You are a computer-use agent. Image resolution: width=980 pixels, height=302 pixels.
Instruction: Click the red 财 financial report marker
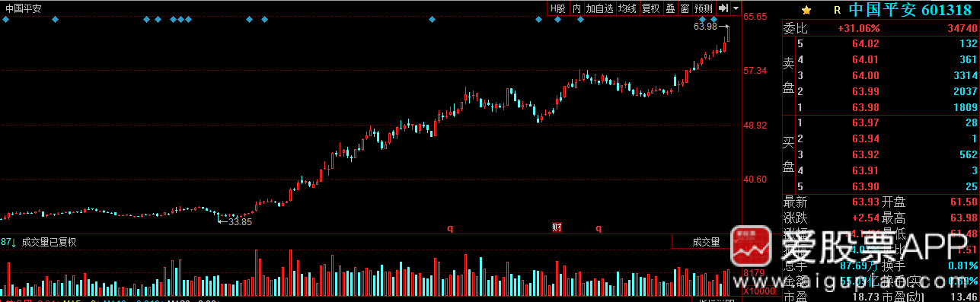tap(557, 227)
